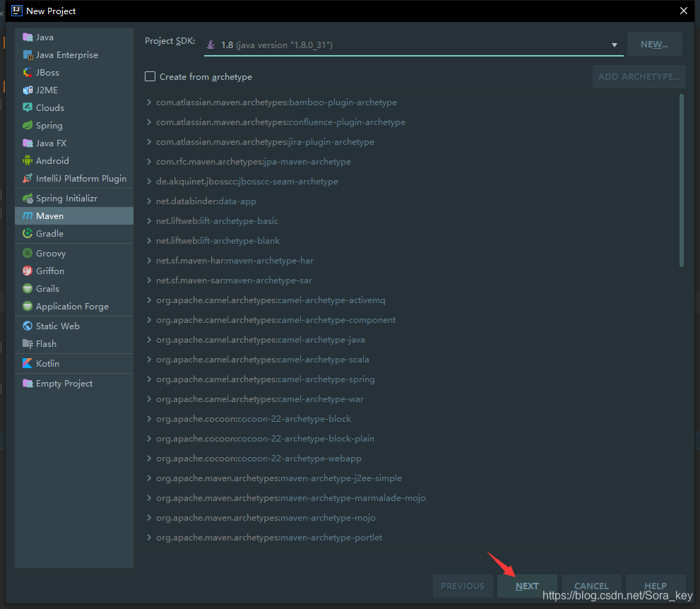Viewport: 700px width, 609px height.
Task: Click the Grails icon
Action: point(28,288)
